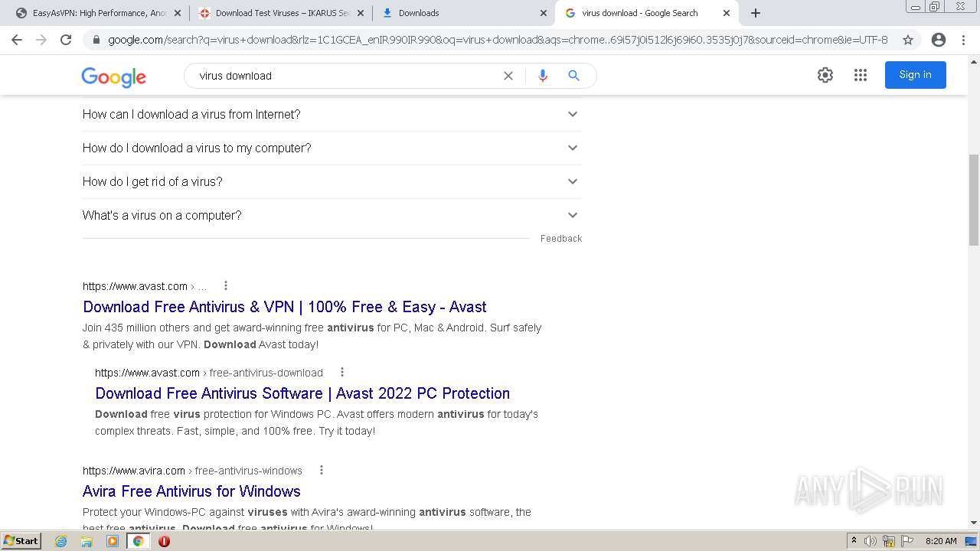
Task: Close the Download Test Viruses tab
Action: (360, 13)
